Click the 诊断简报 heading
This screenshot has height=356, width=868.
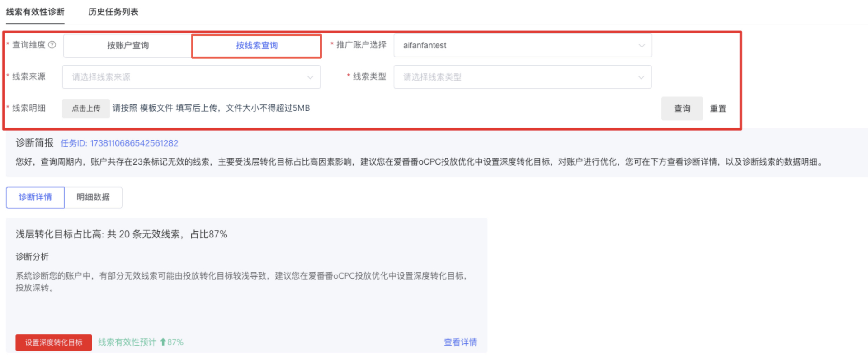[x=34, y=143]
